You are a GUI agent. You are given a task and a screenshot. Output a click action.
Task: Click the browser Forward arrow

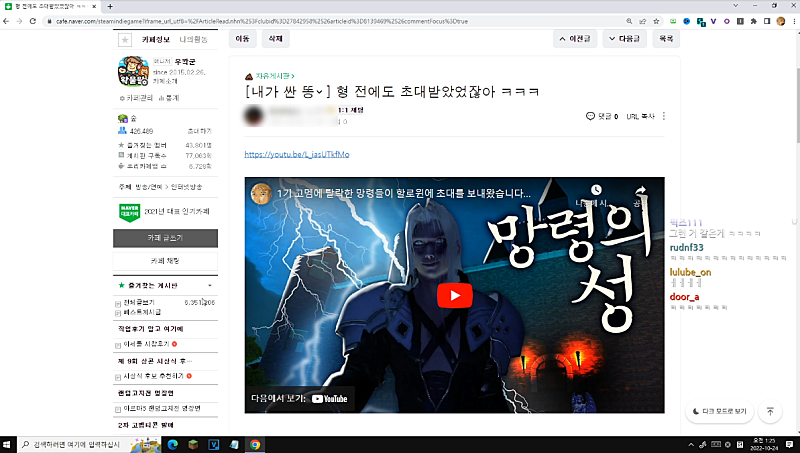(19, 21)
